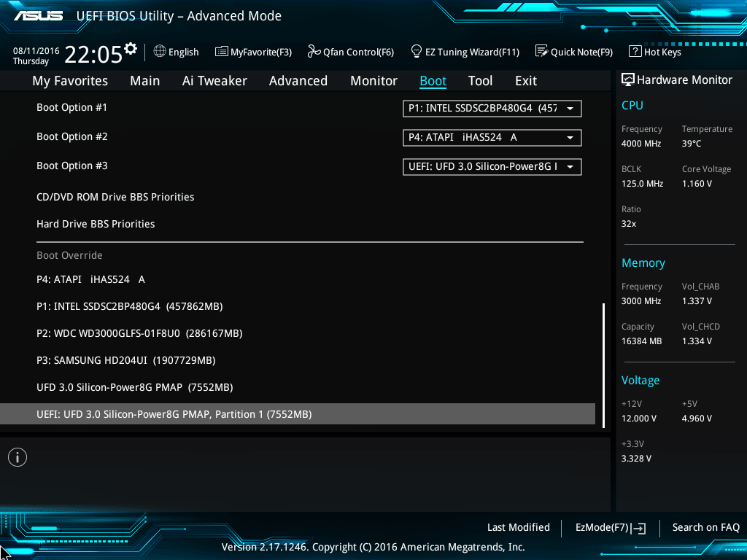Open English language selection
Screen dimensions: 747x560
[x=183, y=52]
